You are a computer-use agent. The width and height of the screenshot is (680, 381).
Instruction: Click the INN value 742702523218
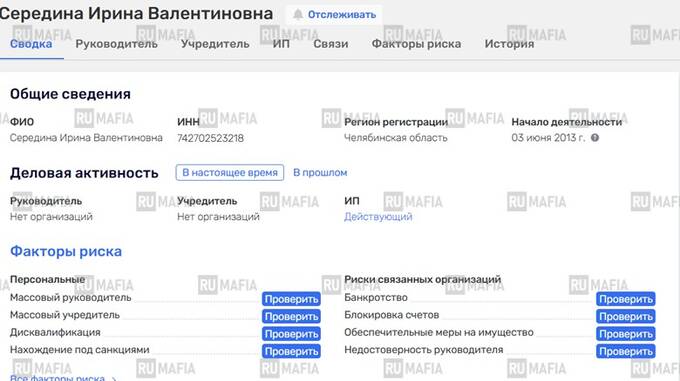[210, 138]
